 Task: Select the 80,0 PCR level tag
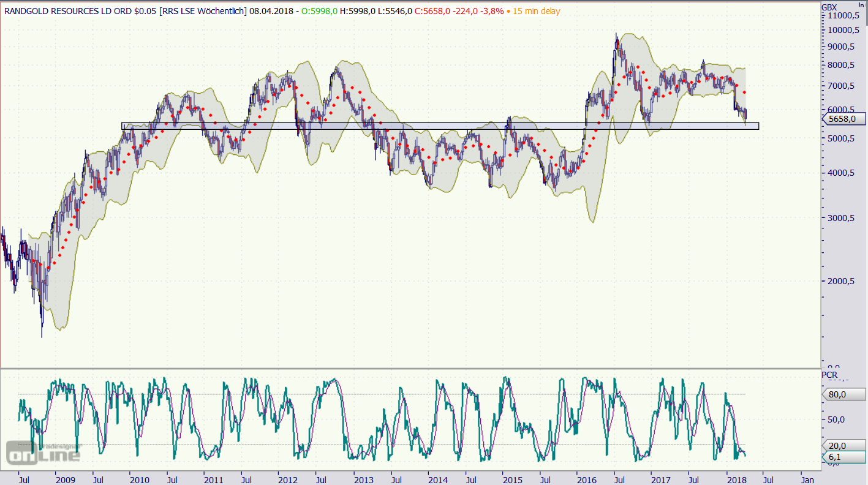point(845,395)
